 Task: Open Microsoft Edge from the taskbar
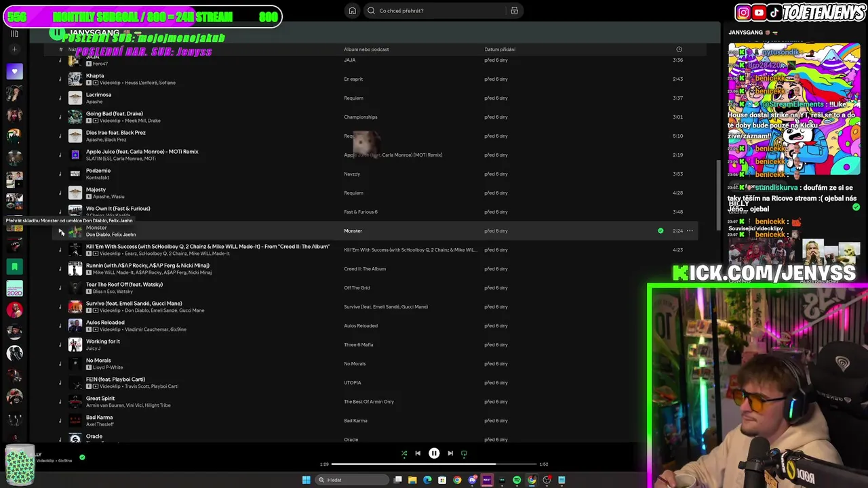[427, 480]
